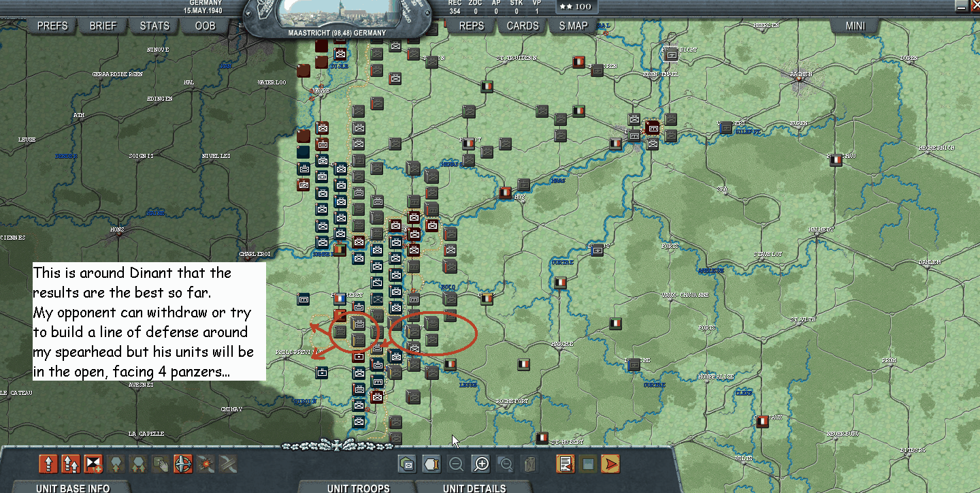Screen dimensions: 980x493
Task: Click the explosion artillery attack icon
Action: pyautogui.click(x=206, y=464)
